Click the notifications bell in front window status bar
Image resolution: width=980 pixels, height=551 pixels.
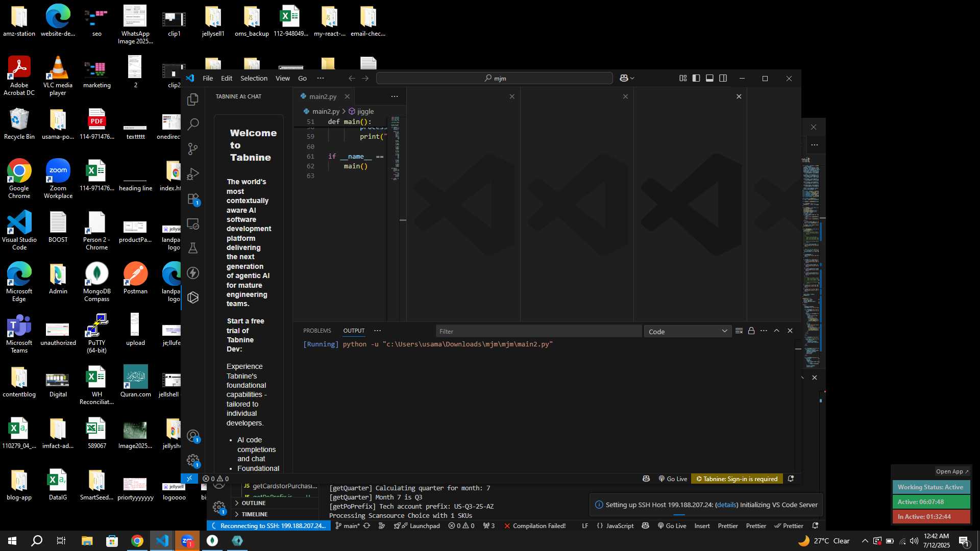791,479
